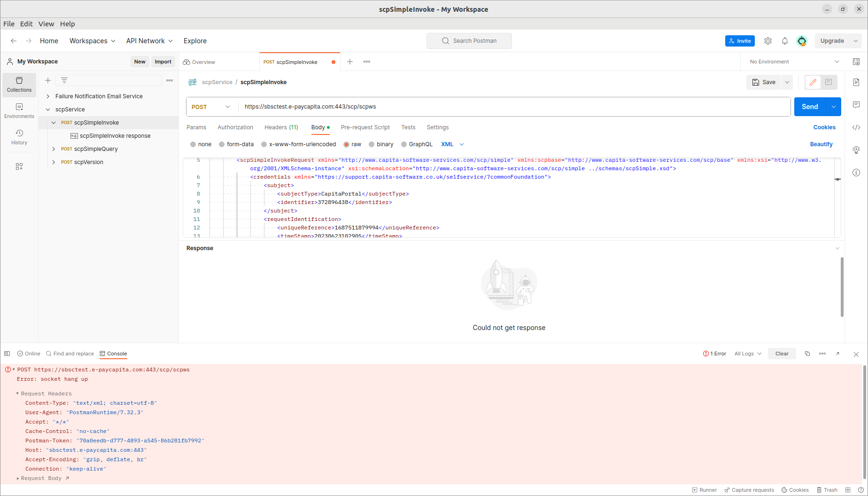868x496 pixels.
Task: Open the Cookies link under Send
Action: pyautogui.click(x=824, y=127)
